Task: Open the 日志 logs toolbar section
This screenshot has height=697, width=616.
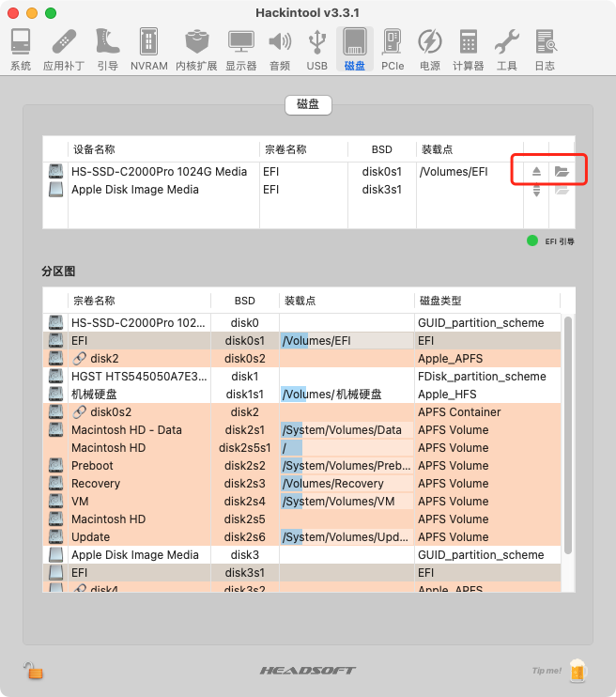Action: (x=545, y=50)
